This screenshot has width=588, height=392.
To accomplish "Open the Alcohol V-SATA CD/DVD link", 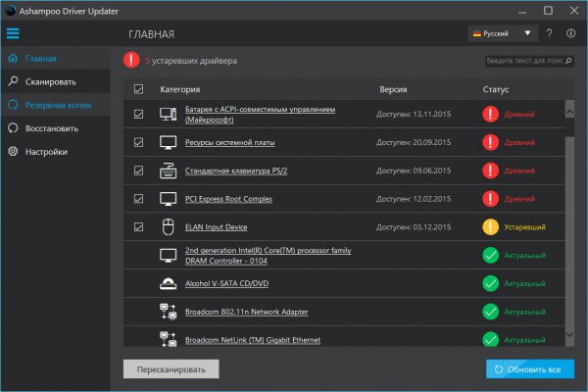I will tap(226, 283).
